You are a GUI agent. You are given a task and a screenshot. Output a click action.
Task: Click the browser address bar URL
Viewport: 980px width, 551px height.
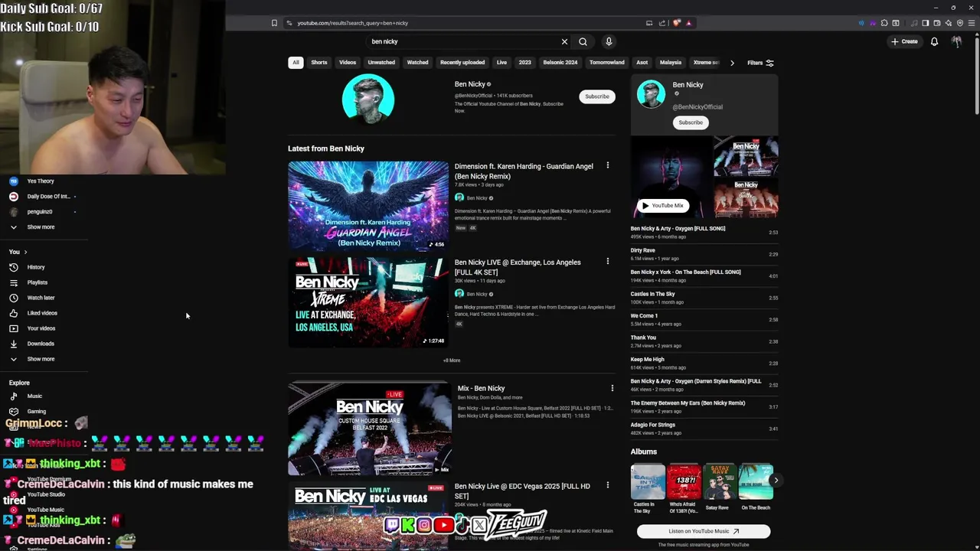(353, 23)
